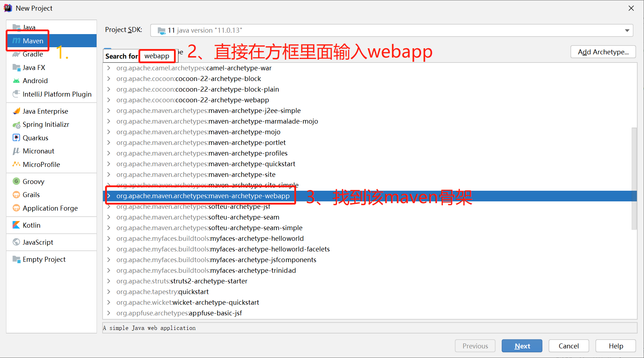
Task: Open the Project SDK dropdown
Action: [392, 31]
